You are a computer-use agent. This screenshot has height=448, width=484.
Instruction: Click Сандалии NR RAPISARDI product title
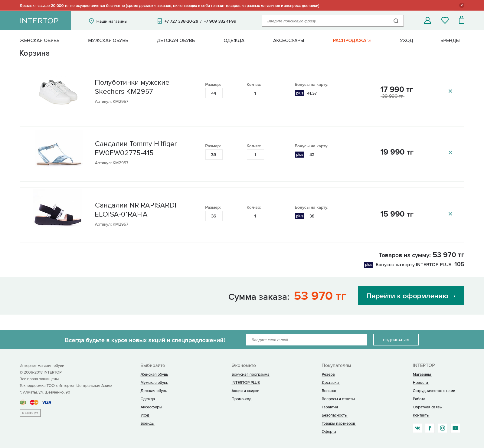[x=136, y=210]
